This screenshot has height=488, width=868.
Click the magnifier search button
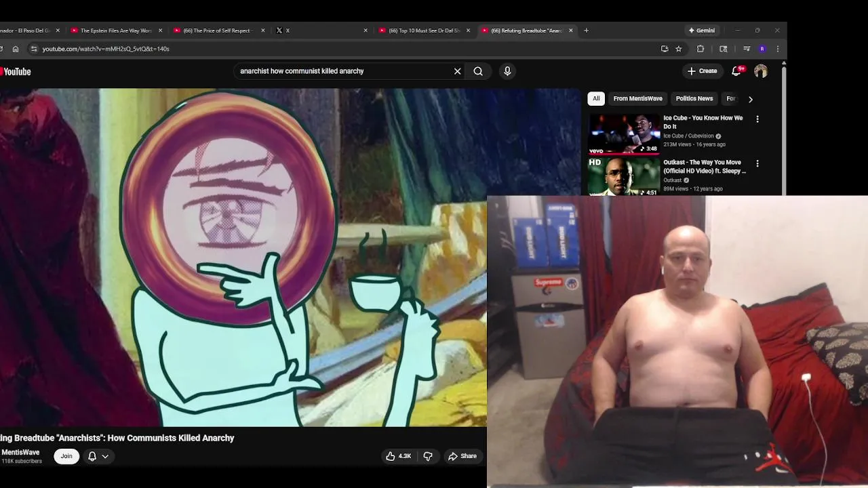(x=478, y=71)
